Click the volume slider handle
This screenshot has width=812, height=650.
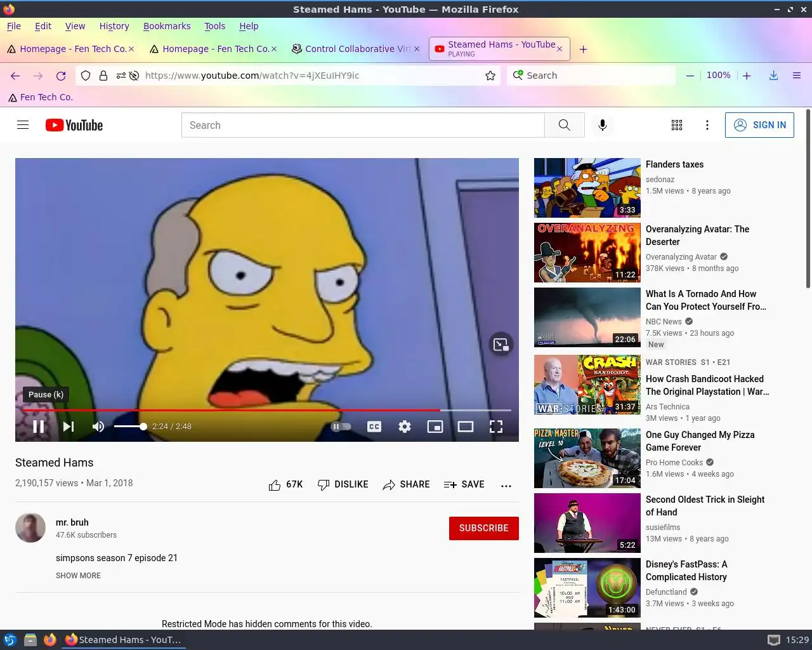[x=143, y=427]
